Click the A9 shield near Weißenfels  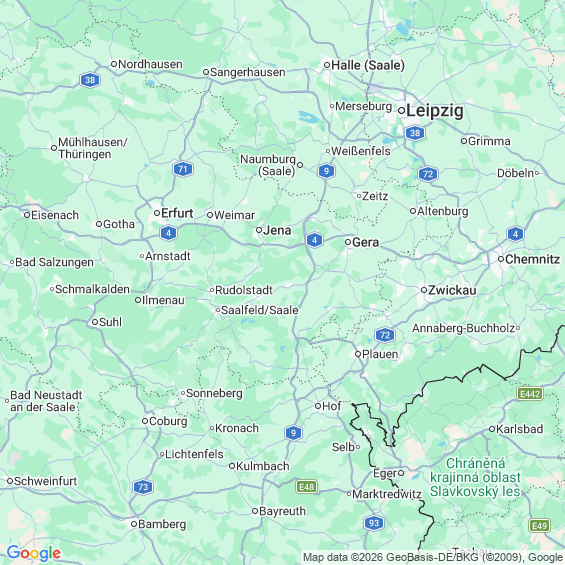coord(326,170)
